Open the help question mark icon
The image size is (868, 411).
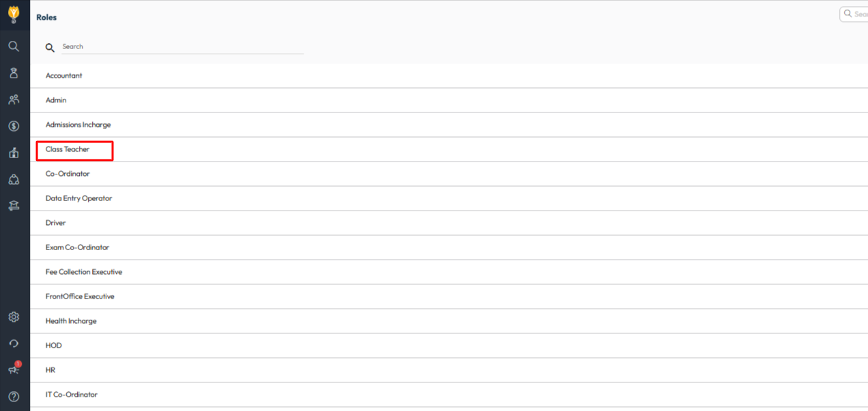pyautogui.click(x=14, y=396)
